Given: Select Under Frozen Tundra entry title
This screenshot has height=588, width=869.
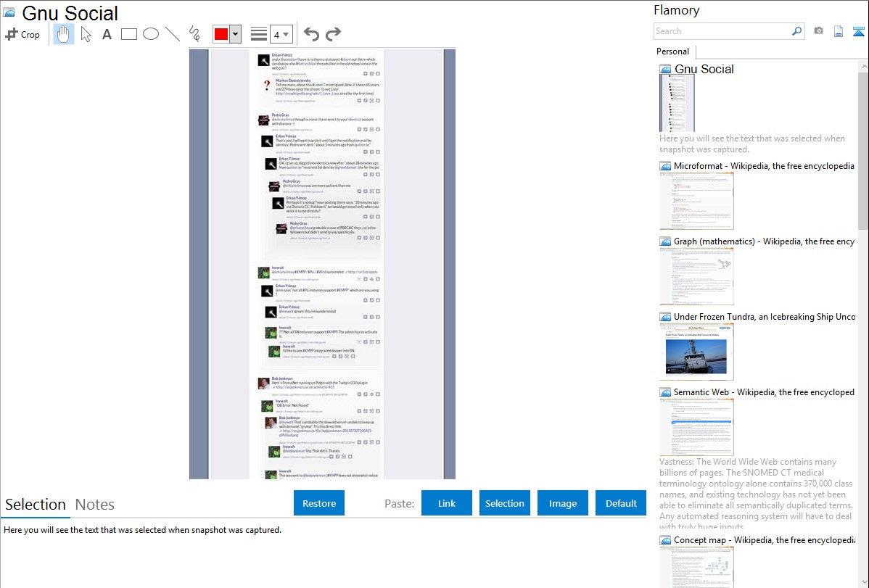Looking at the screenshot, I should coord(765,316).
